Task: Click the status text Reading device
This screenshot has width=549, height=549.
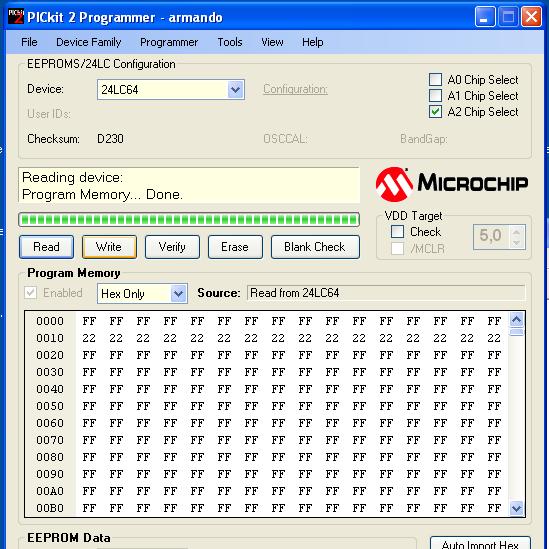Action: point(72,178)
